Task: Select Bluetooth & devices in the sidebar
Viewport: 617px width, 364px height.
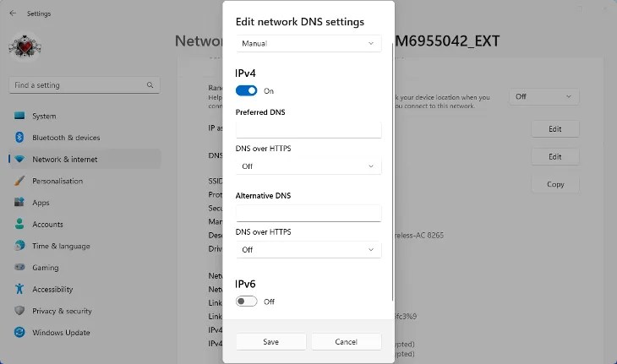Action: [85, 138]
